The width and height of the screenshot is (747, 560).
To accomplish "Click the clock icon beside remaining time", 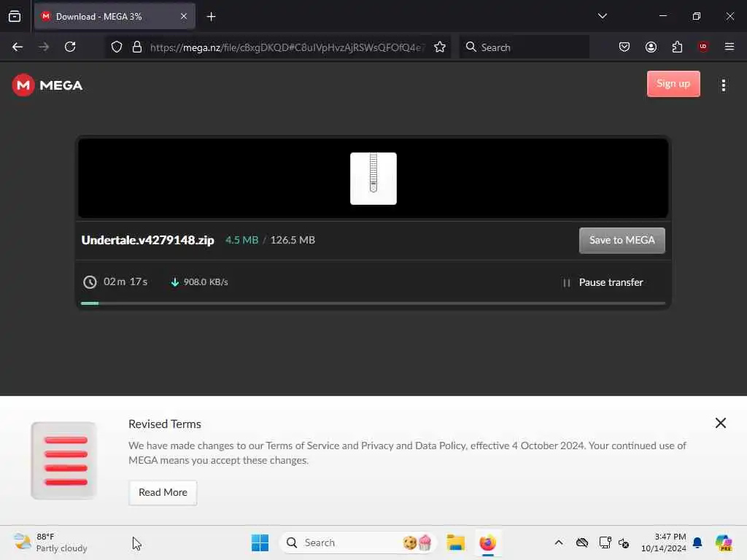I will 90,282.
